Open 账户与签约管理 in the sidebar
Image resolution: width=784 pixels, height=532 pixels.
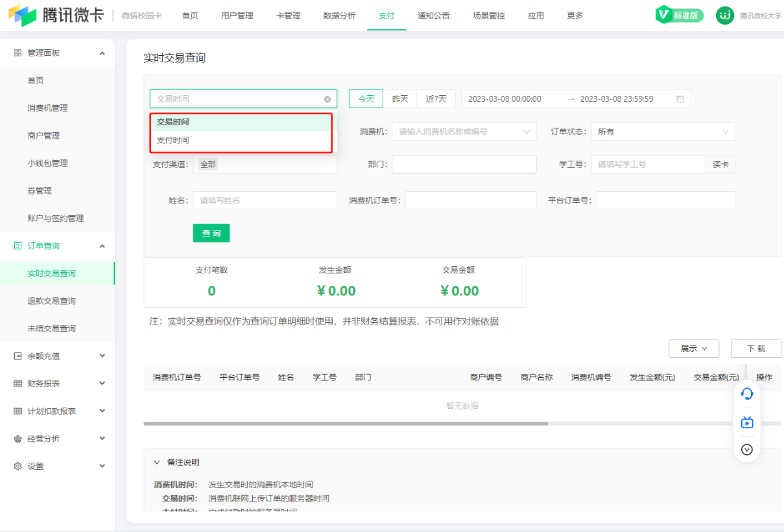(56, 218)
